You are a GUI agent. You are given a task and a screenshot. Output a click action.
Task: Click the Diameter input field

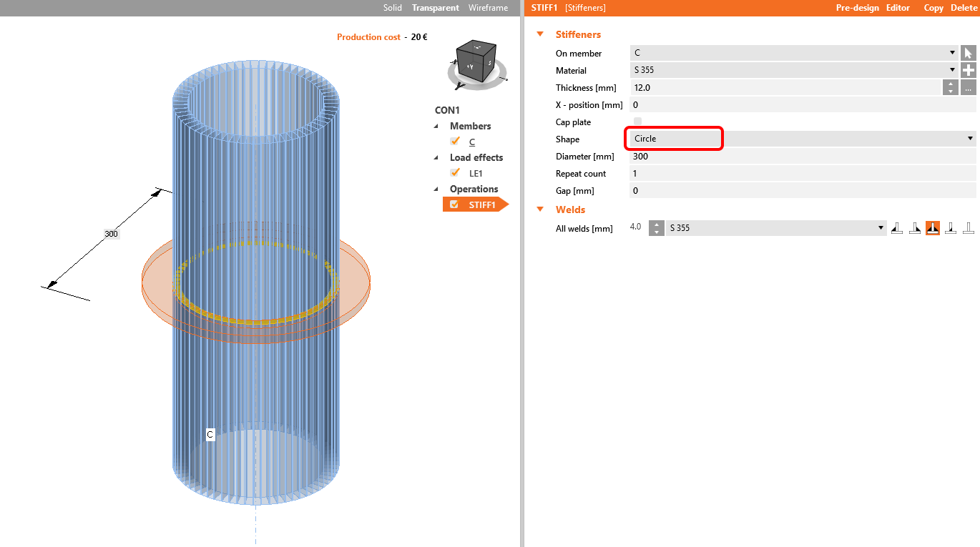[801, 156]
